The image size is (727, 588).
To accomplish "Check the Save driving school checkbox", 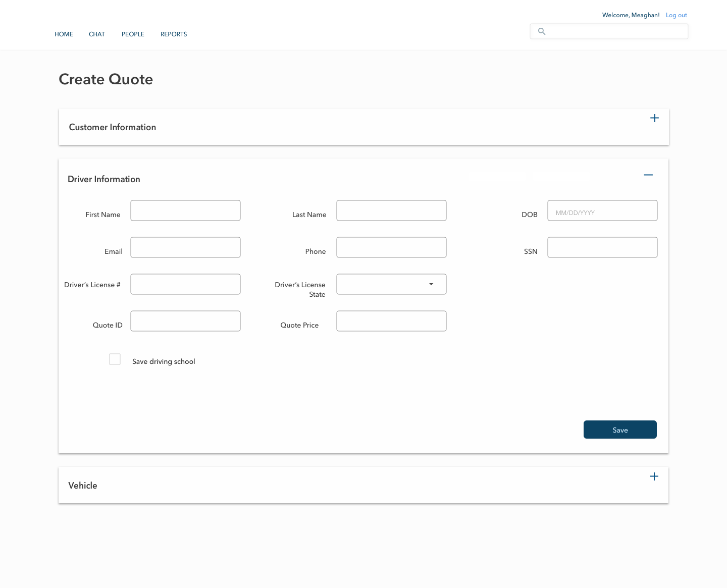I will pyautogui.click(x=115, y=359).
